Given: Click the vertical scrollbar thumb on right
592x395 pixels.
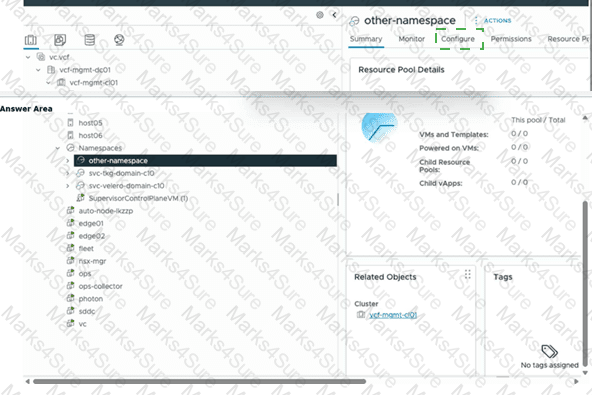Looking at the screenshot, I should 585,283.
